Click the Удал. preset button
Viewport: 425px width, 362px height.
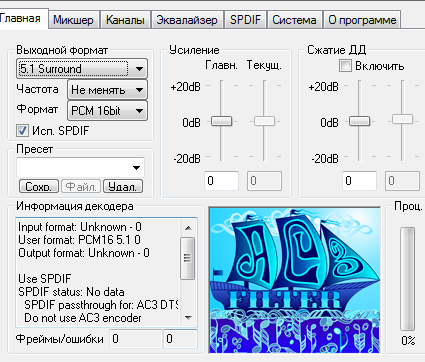click(123, 186)
